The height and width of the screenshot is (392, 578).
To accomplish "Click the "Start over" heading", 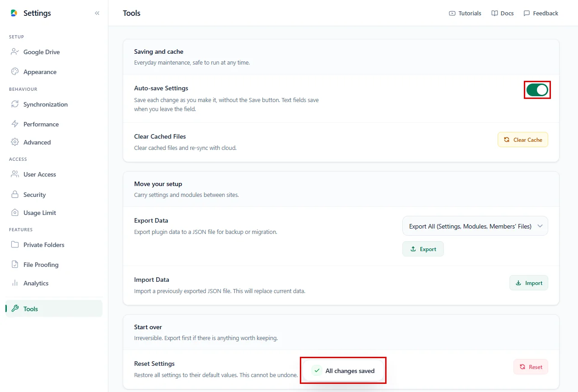I will [148, 327].
